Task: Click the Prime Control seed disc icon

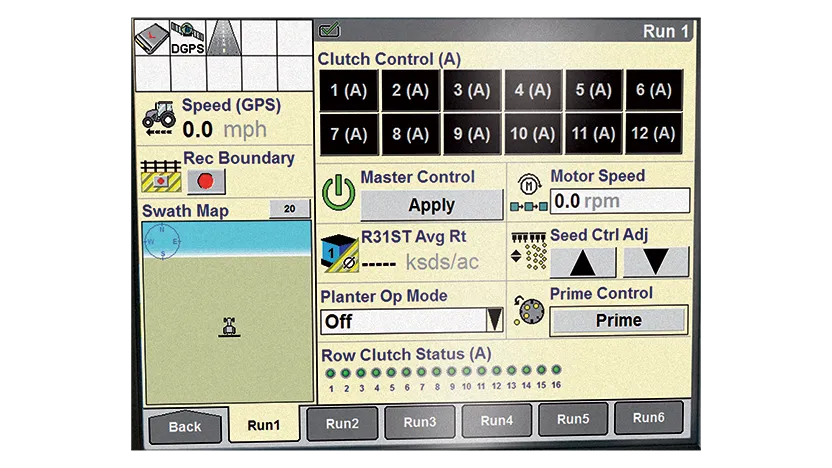Action: pyautogui.click(x=529, y=311)
